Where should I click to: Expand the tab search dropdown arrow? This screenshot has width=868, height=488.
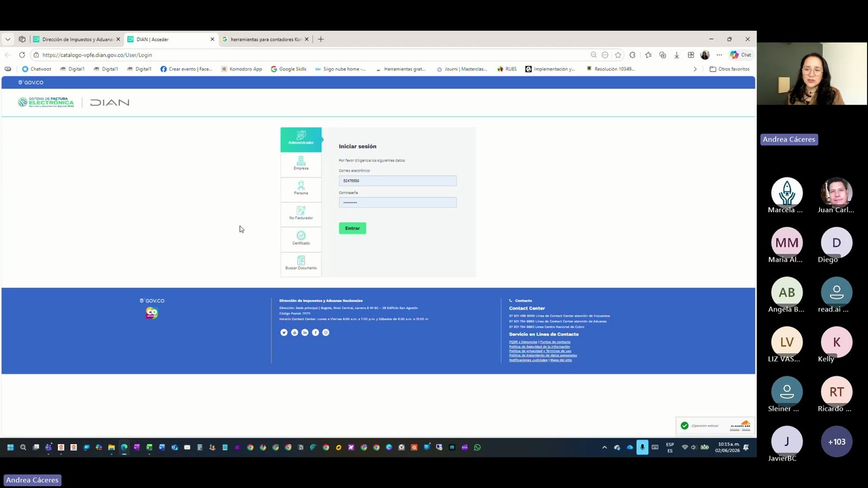(8, 39)
